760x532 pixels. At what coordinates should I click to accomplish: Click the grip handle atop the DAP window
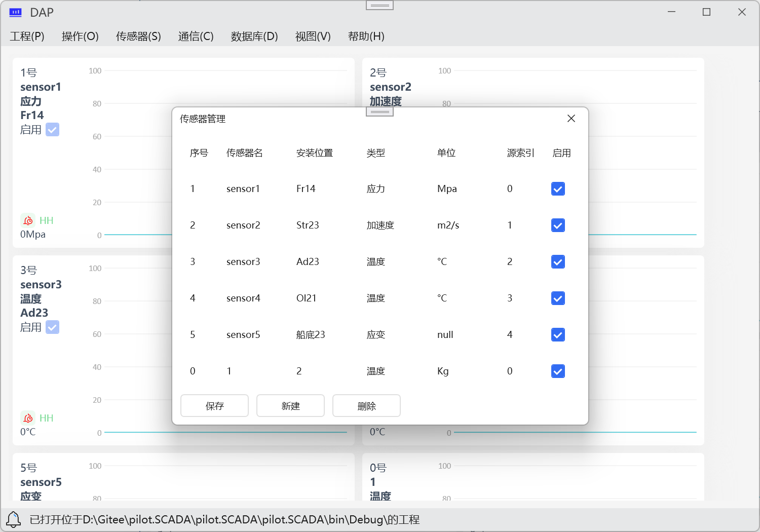(379, 6)
